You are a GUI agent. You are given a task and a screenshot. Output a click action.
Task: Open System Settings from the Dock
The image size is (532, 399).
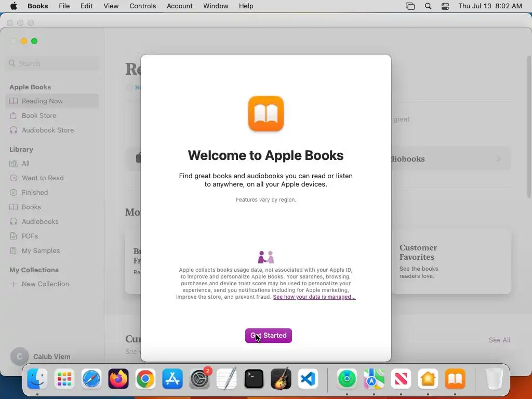coord(199,379)
